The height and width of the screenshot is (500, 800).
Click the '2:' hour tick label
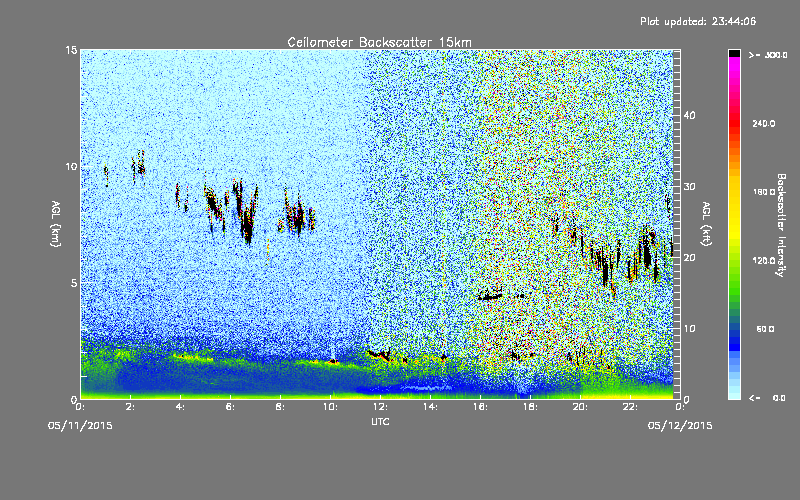[130, 407]
